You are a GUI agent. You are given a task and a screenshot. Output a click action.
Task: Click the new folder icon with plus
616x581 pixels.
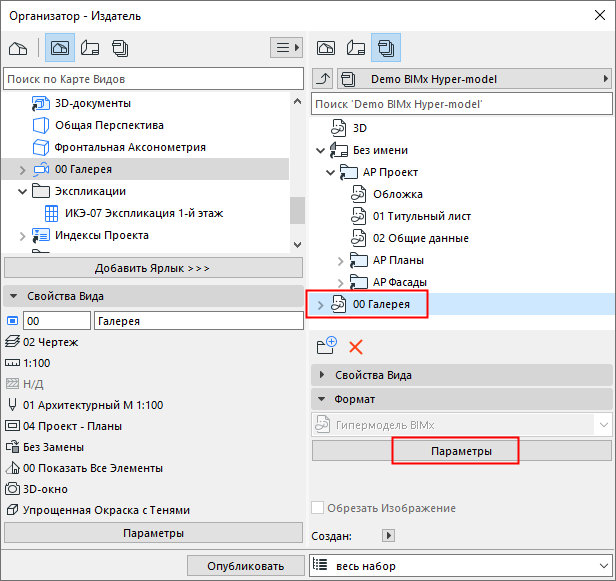[x=326, y=346]
